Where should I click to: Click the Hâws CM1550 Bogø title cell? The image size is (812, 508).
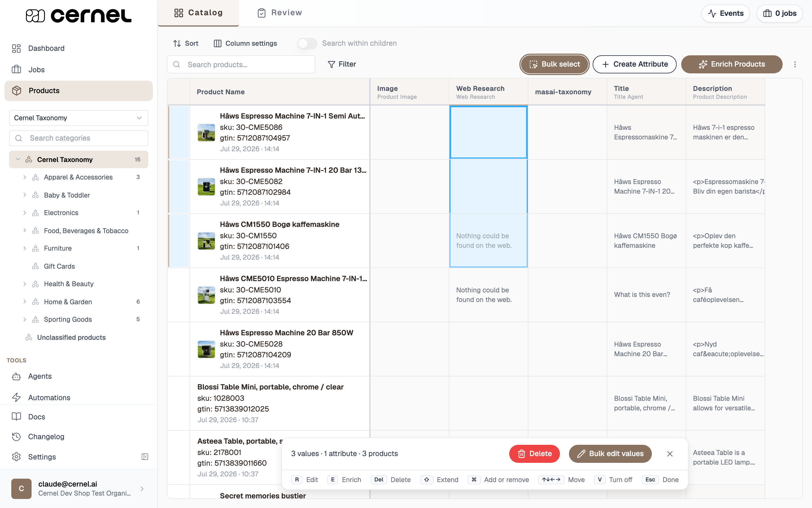pyautogui.click(x=646, y=240)
